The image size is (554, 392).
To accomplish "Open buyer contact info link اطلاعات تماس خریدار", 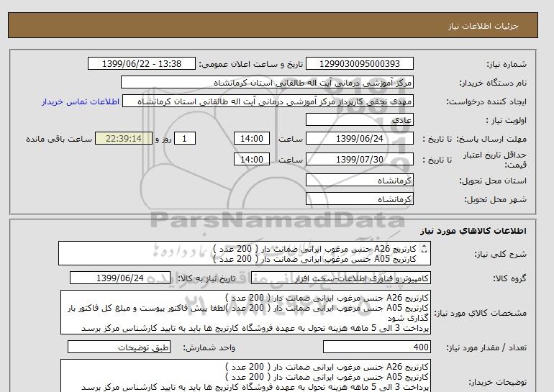I will (x=81, y=101).
